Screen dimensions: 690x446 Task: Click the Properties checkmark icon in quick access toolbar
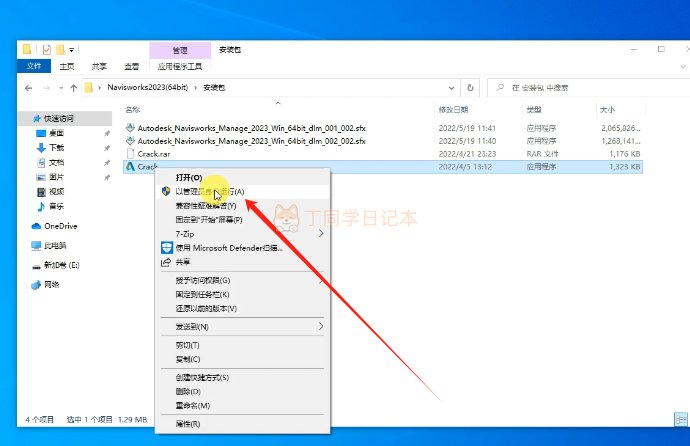[47, 50]
